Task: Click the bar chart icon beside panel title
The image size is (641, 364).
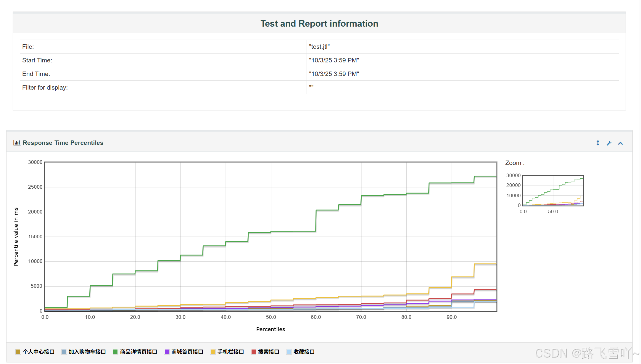Action: coord(17,143)
